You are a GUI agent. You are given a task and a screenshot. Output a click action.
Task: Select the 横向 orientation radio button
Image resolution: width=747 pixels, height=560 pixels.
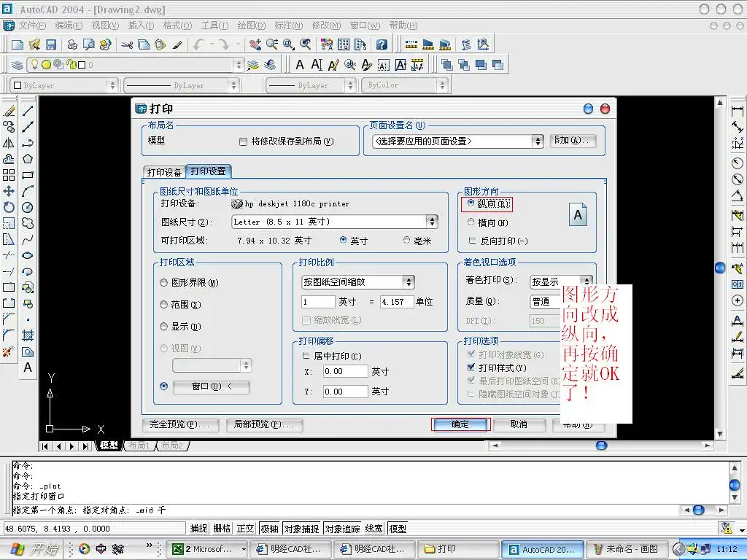point(471,222)
